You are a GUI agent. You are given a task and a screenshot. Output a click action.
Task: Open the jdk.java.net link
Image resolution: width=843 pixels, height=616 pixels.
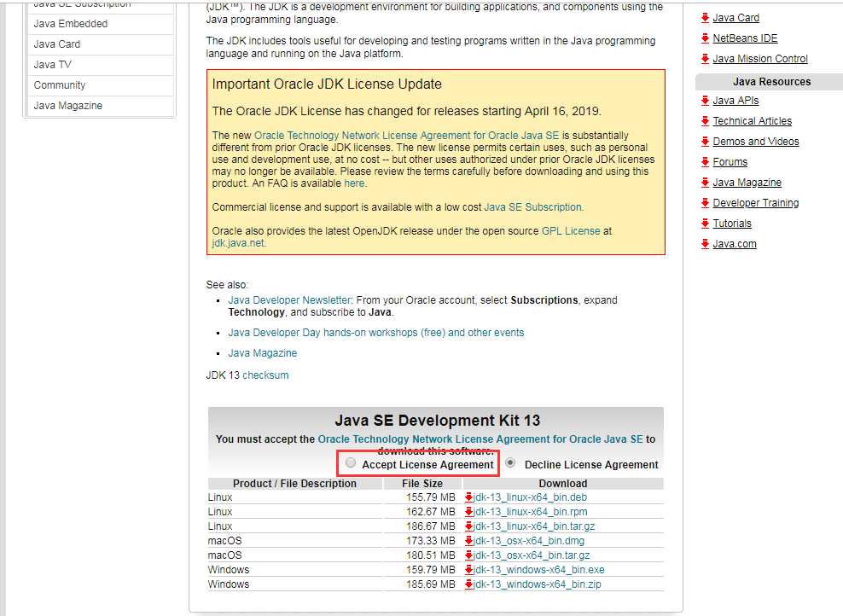coord(238,243)
